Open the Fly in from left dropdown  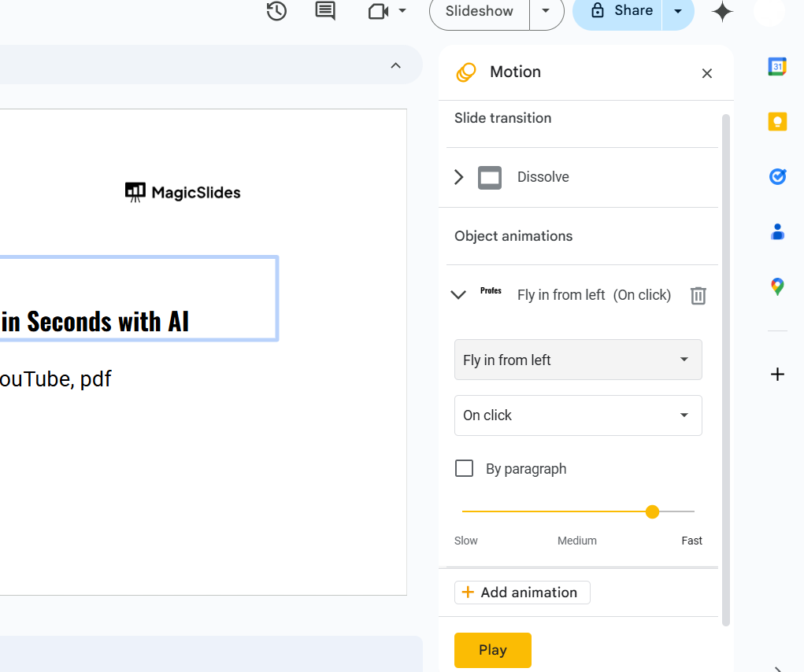point(578,360)
